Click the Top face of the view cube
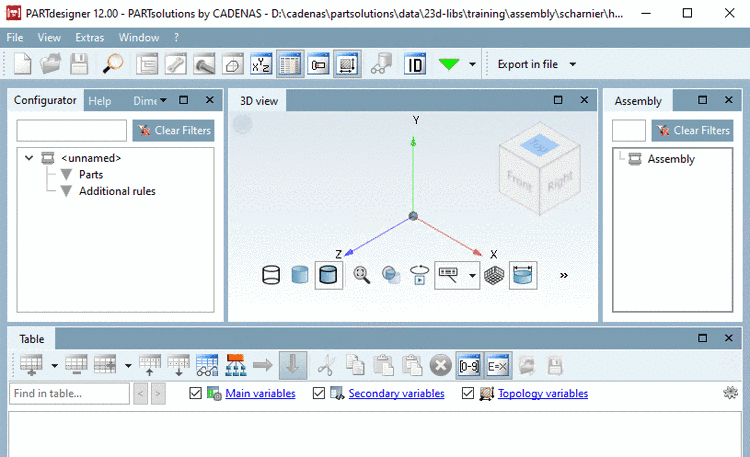 [540, 145]
